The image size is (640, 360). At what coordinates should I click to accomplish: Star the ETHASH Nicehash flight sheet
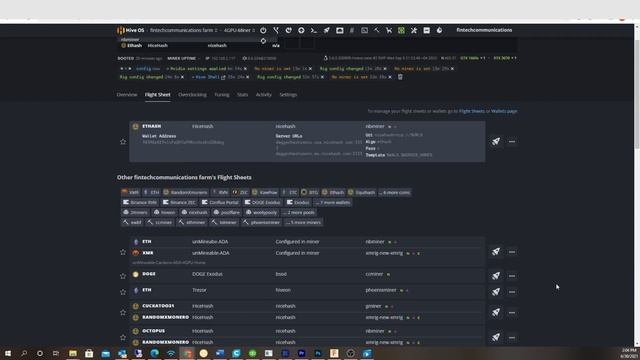pos(123,142)
